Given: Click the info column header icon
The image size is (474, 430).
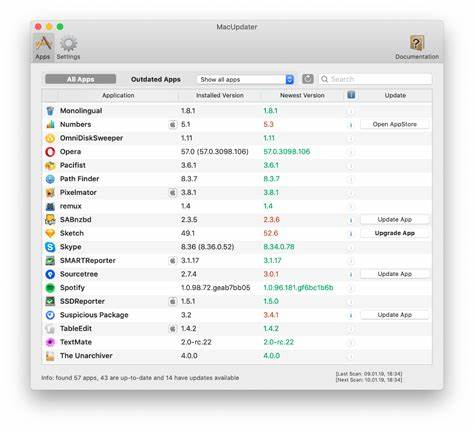Looking at the screenshot, I should click(351, 95).
